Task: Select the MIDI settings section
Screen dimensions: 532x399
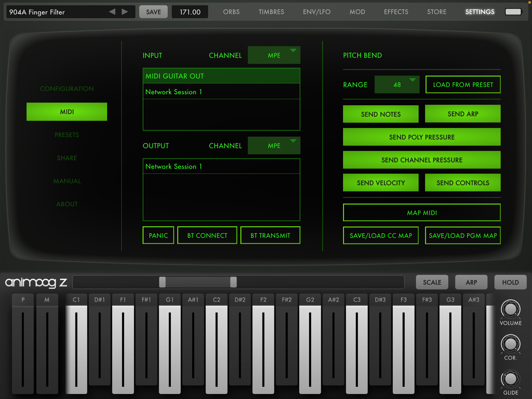Action: (67, 112)
